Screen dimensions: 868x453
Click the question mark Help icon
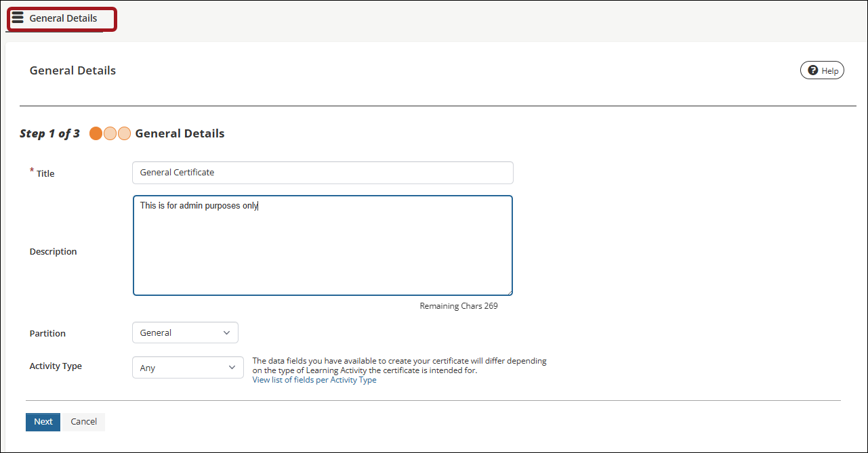[x=812, y=70]
